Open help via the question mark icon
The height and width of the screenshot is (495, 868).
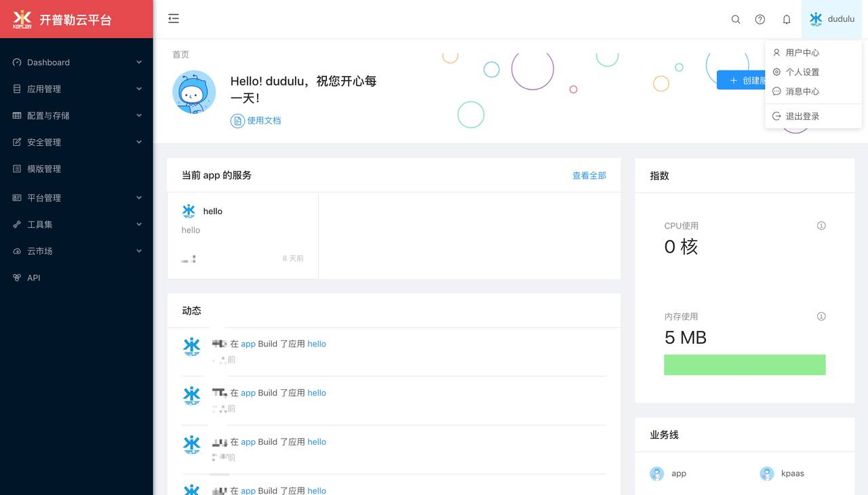[760, 20]
